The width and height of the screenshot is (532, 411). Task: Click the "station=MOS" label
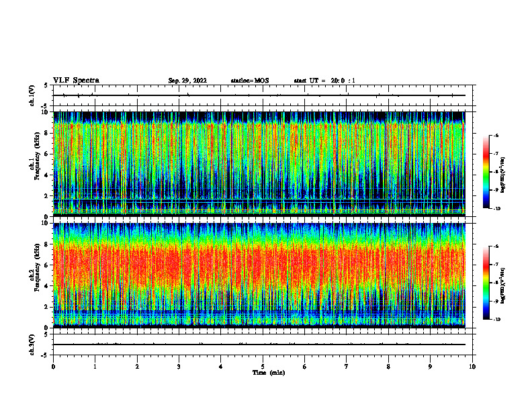coord(250,81)
